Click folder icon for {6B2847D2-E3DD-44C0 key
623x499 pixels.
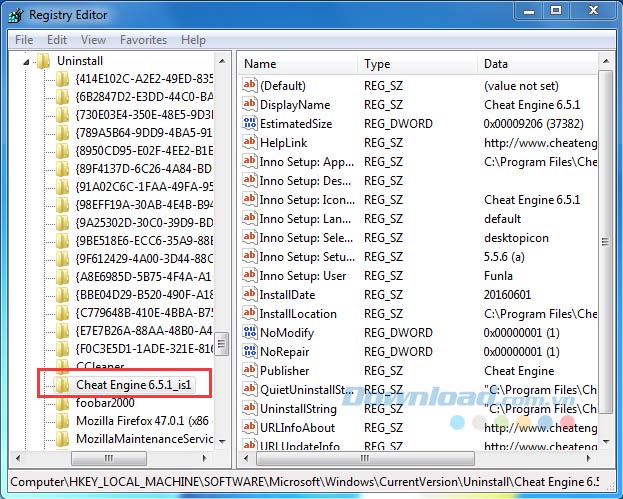[x=62, y=97]
